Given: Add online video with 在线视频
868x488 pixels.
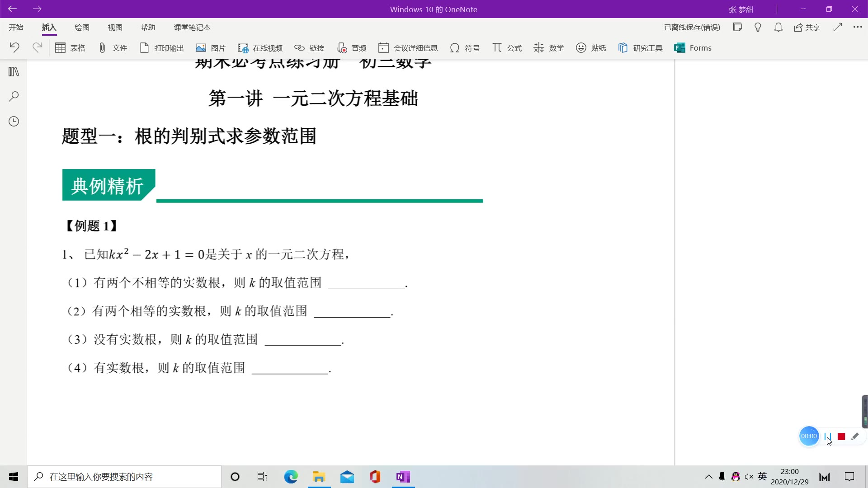Looking at the screenshot, I should (x=260, y=48).
